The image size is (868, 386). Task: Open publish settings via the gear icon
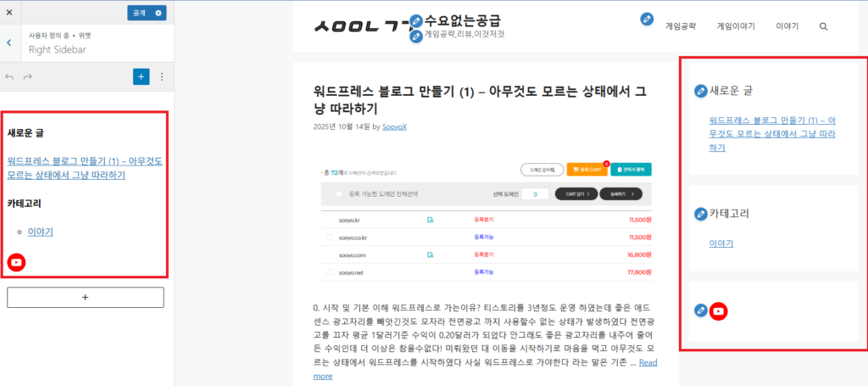(x=159, y=13)
